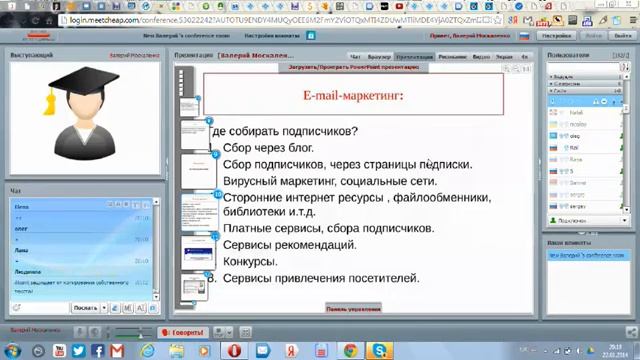The image size is (640, 360).
Task: Open Opera browser from the taskbar
Action: point(234,351)
